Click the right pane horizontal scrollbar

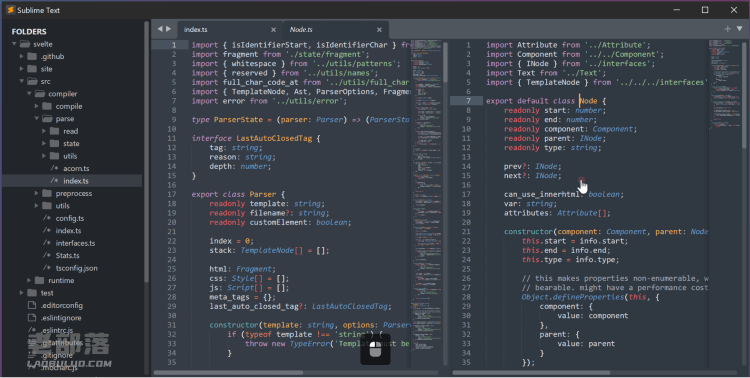click(531, 373)
